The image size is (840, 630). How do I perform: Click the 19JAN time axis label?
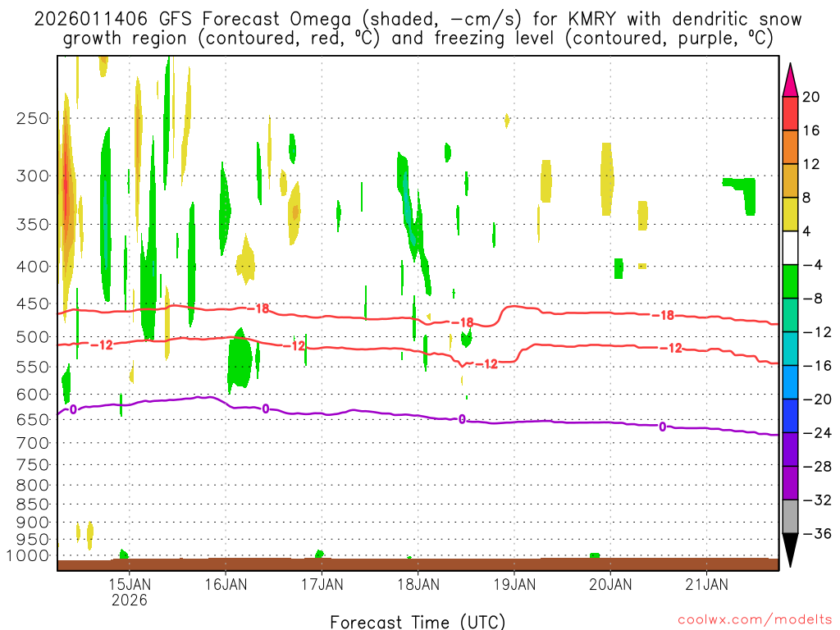tap(514, 584)
